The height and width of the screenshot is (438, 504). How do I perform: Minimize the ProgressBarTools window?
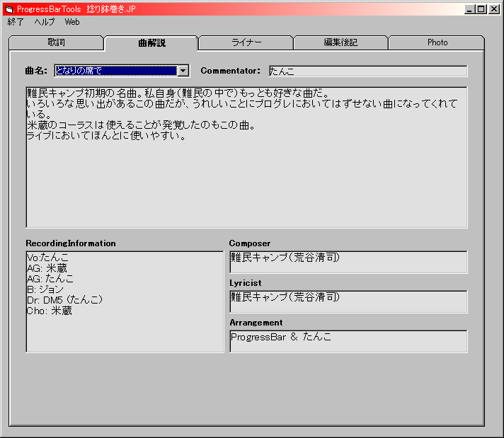[469, 9]
